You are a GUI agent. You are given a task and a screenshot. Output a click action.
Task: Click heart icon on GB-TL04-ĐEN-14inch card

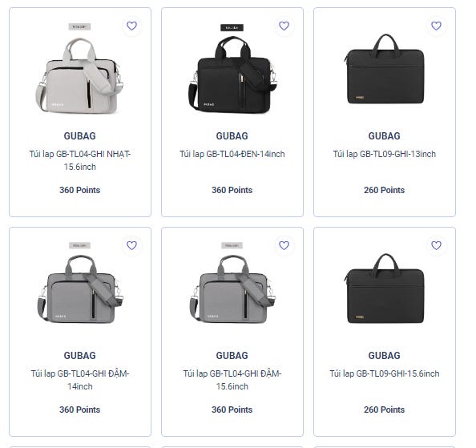(x=284, y=26)
